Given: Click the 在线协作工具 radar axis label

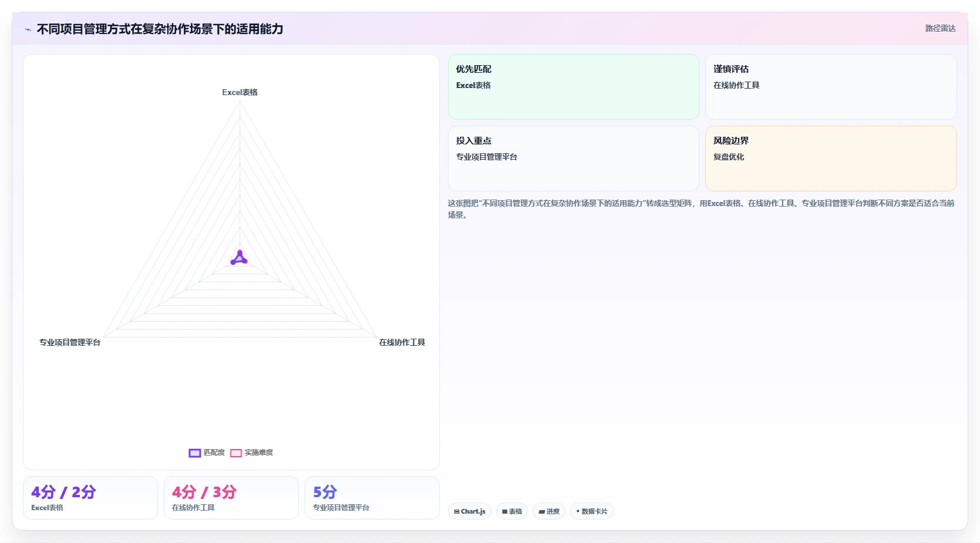Looking at the screenshot, I should (x=402, y=342).
